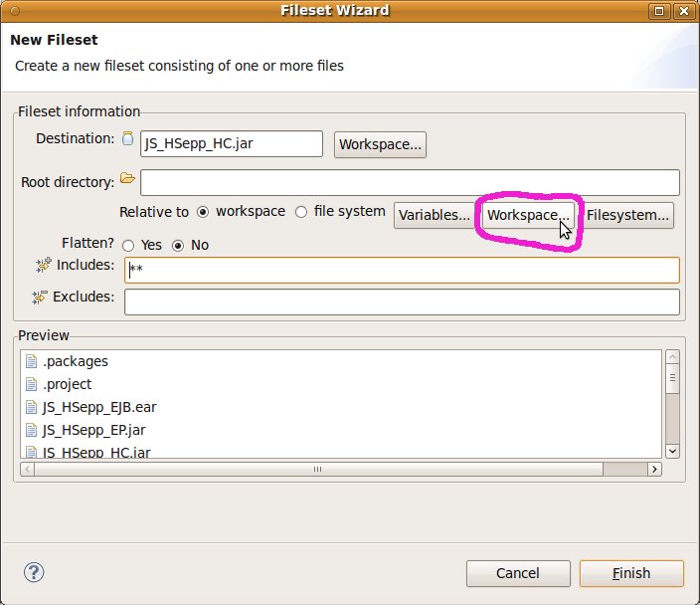Click the jar icon beside Destination

pyautogui.click(x=127, y=139)
